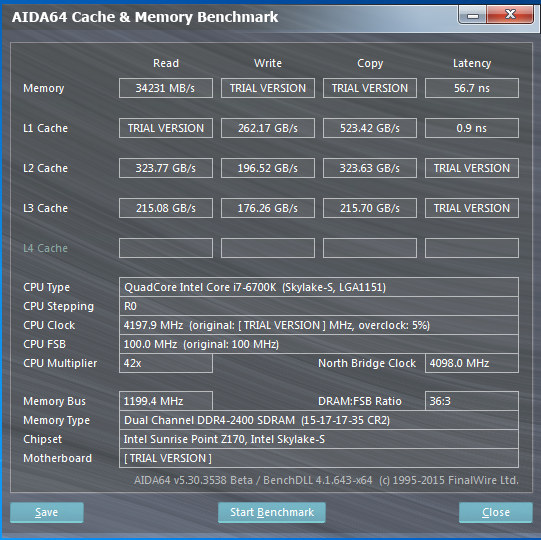Click the window title bar text
The width and height of the screenshot is (541, 540).
coord(145,17)
